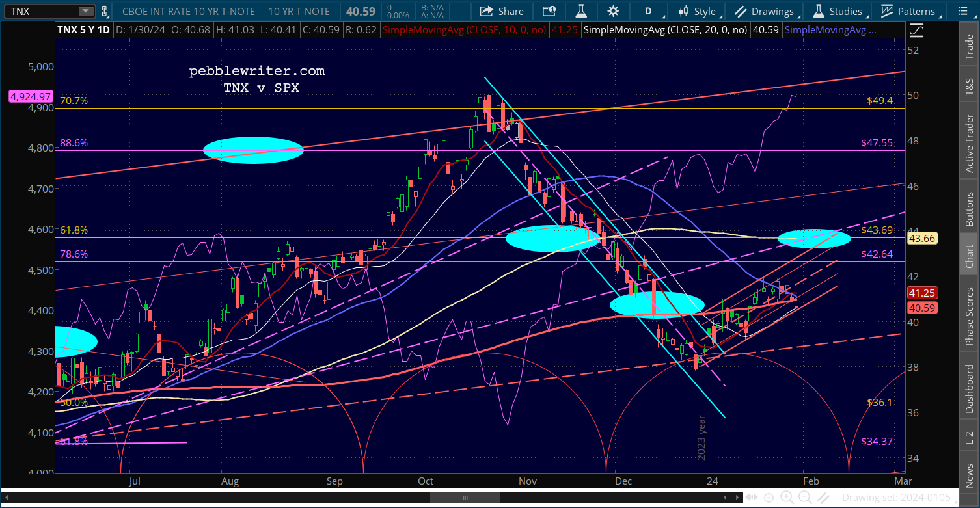Click the curve icon below the toolbar
This screenshot has width=980, height=508.
pyautogui.click(x=916, y=30)
